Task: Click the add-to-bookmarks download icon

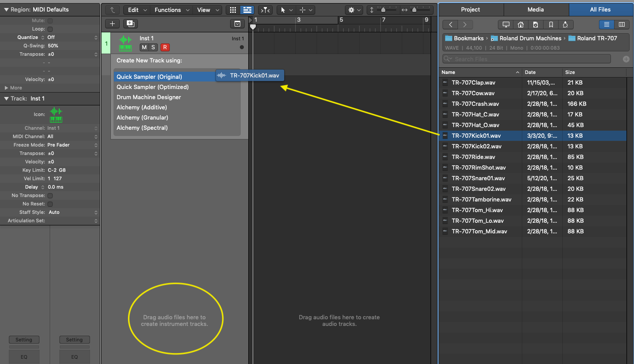Action: [566, 25]
